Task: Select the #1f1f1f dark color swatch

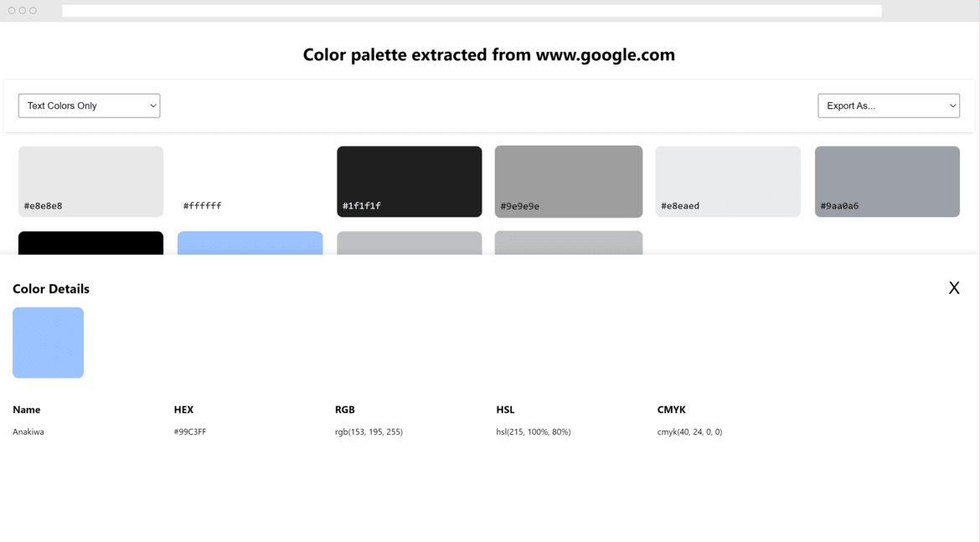Action: pyautogui.click(x=410, y=181)
